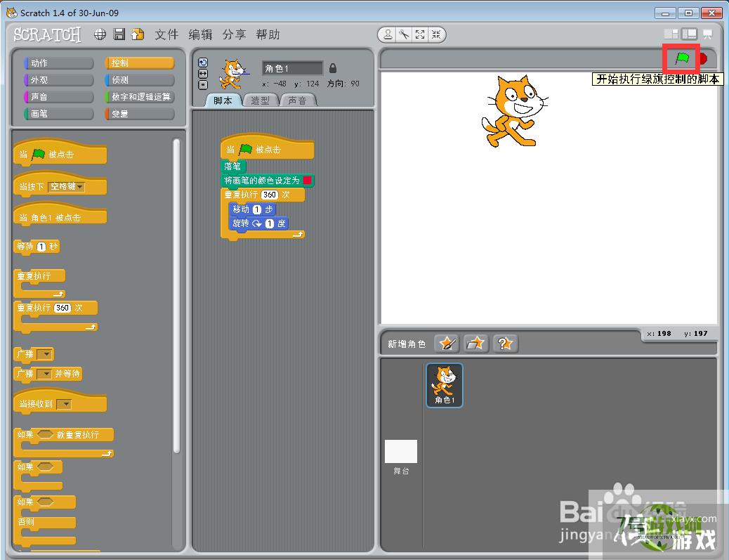Click the 重复执行 forever palette block
Viewport: 729px width, 560px height.
[39, 283]
